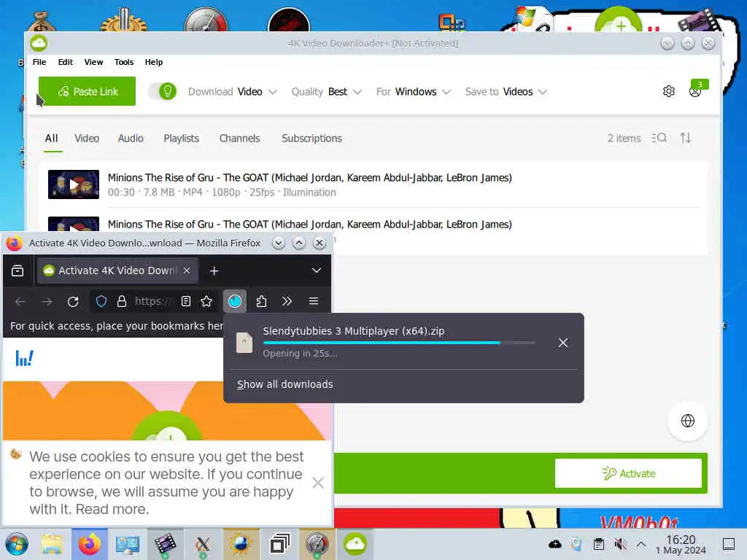Click the sort order arrows icon

pos(686,138)
